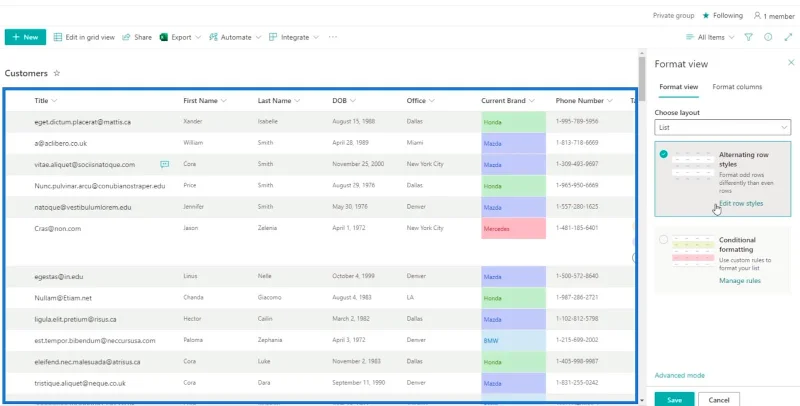Click the Honda cell in Xander row
800x406 pixels.
(513, 122)
